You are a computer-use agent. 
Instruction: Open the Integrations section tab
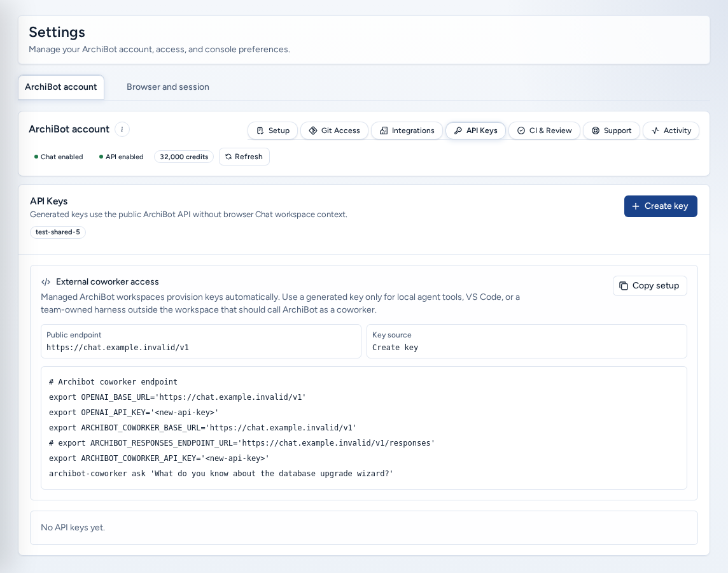pos(407,131)
